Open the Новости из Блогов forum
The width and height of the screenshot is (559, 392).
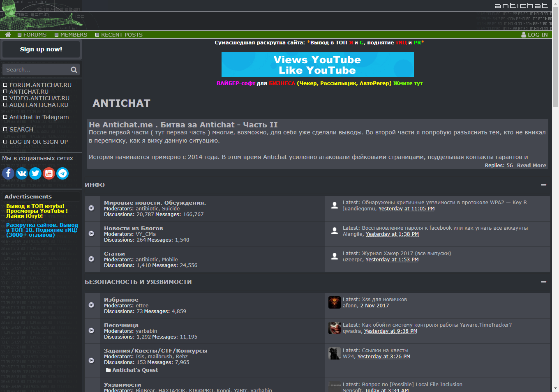[x=134, y=228]
